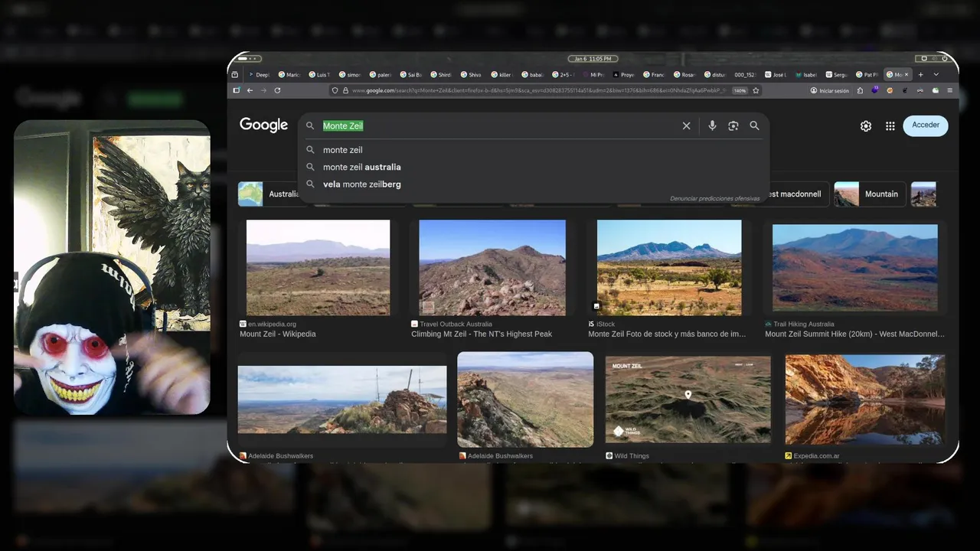Open the iStock Monte Zeil photo

pos(669,268)
